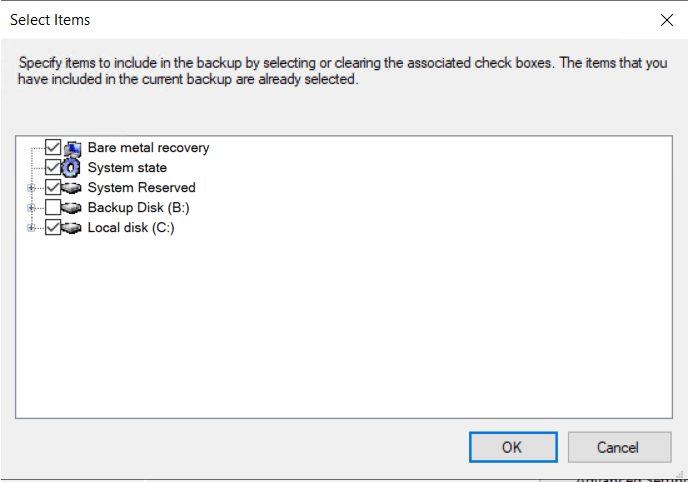Click the Local disk (C:) drive icon
The image size is (688, 482).
(x=72, y=228)
